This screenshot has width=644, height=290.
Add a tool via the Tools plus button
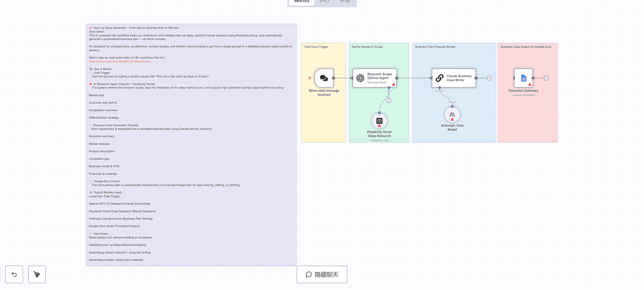tap(389, 101)
